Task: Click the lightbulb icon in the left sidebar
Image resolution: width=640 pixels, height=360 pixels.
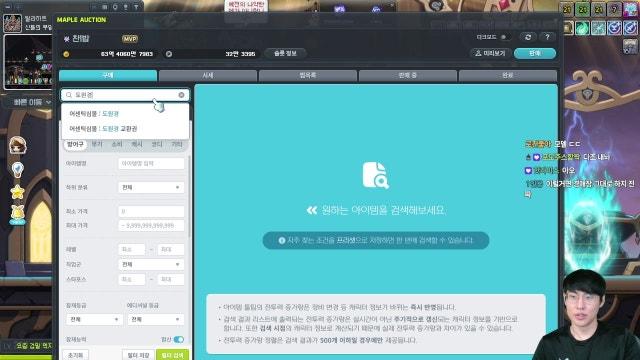Action: (x=18, y=170)
